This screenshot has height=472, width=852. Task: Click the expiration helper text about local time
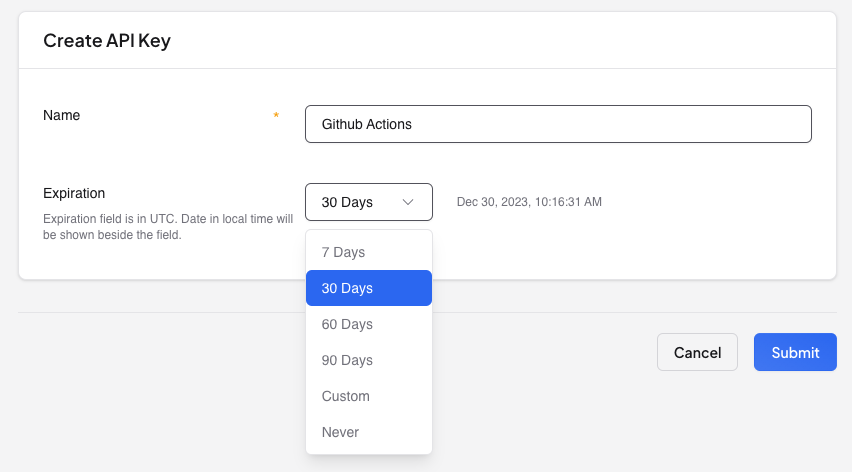[x=168, y=227]
